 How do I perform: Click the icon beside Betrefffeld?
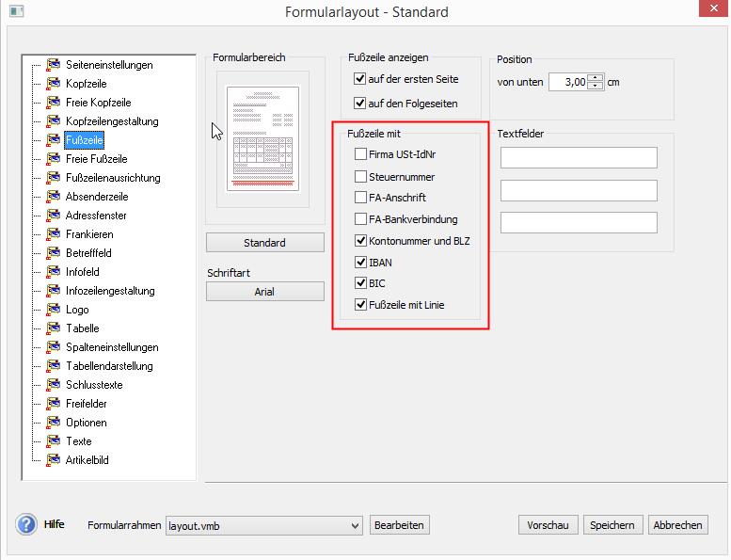pos(54,253)
